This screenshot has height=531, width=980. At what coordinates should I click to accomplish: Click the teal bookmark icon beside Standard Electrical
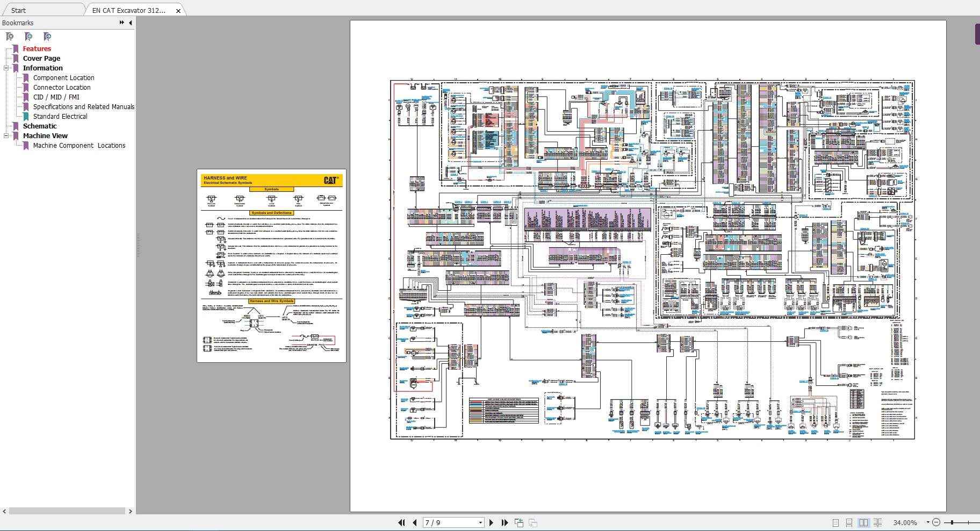pyautogui.click(x=26, y=117)
